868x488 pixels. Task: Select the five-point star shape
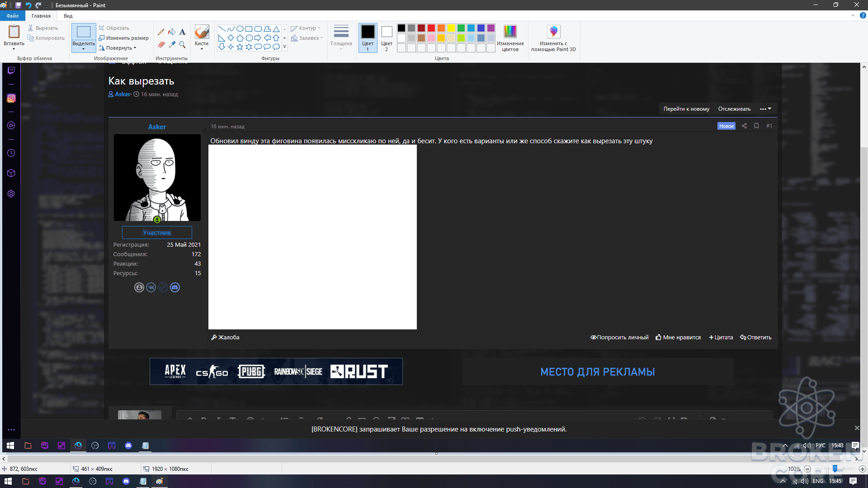240,47
